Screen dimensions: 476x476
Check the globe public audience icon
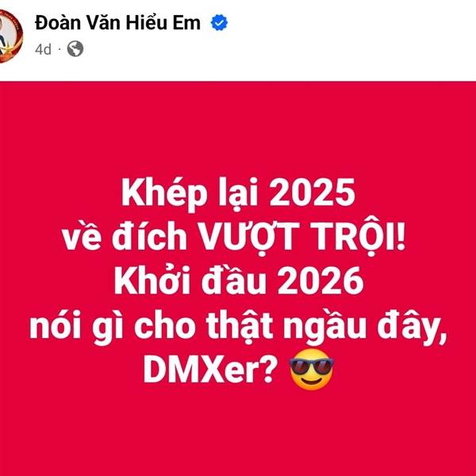75,48
